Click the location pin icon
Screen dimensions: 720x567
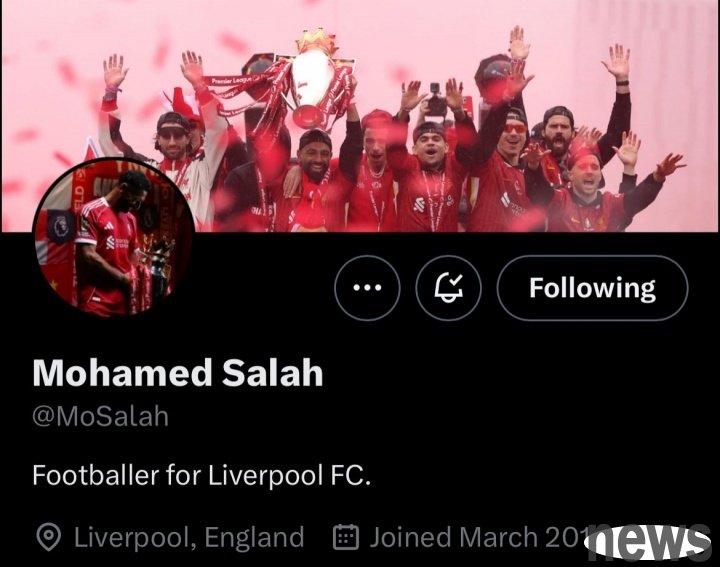[49, 537]
